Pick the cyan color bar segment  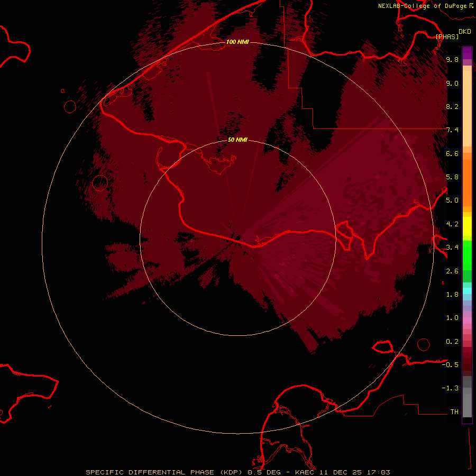467,291
